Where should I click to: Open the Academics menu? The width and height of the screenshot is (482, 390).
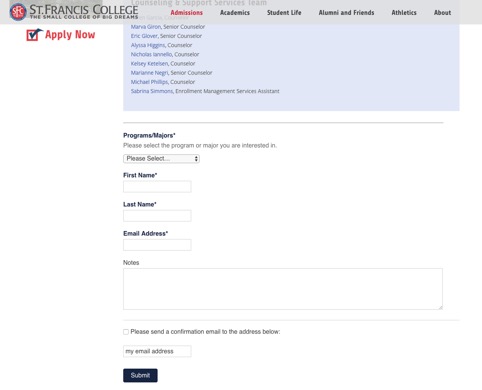point(235,13)
